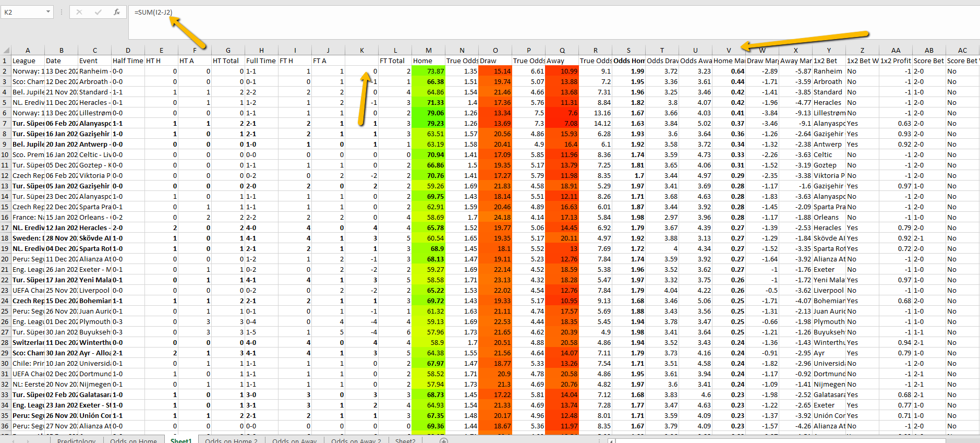The image size is (980, 443).
Task: Select column K header
Action: coord(362,50)
